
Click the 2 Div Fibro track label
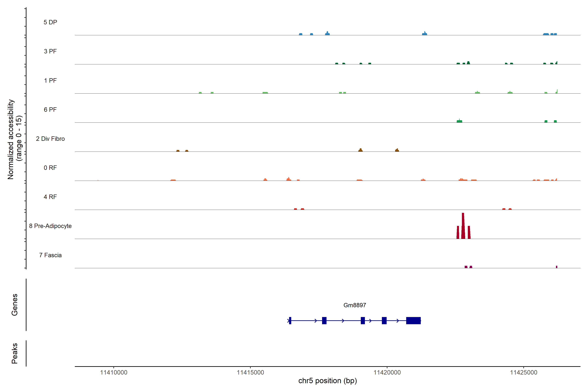(x=50, y=139)
